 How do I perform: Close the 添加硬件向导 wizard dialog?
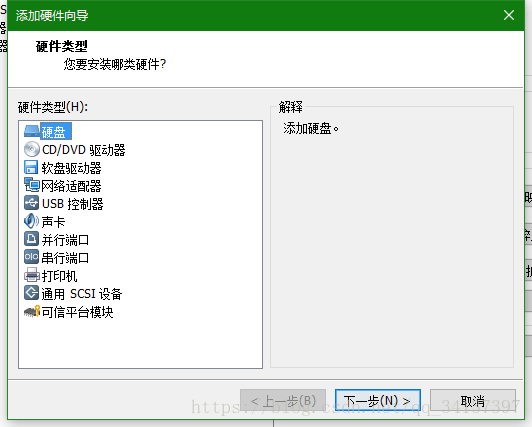[509, 15]
